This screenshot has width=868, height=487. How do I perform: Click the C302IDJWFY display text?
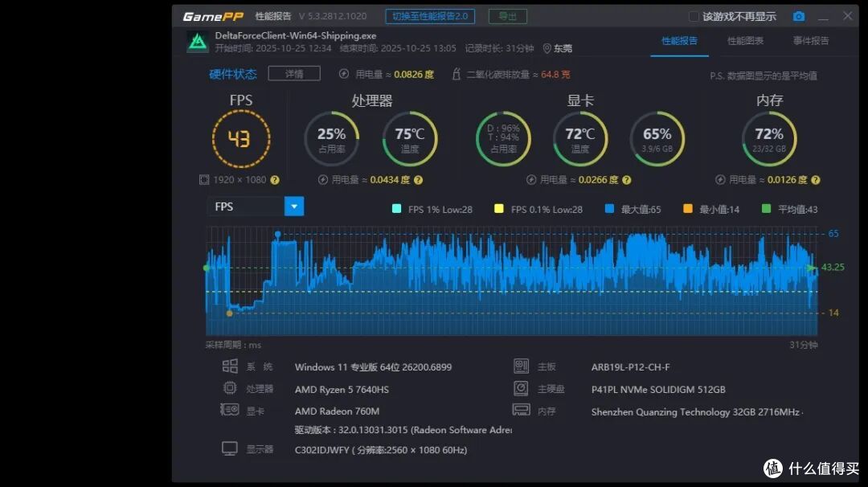[x=381, y=450]
